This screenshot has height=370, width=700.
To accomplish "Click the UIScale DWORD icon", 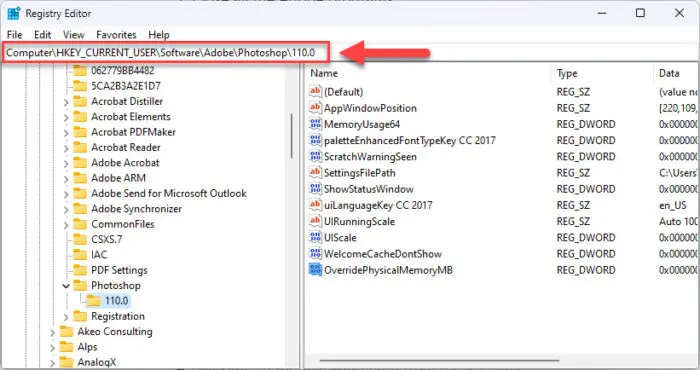I will click(x=315, y=237).
